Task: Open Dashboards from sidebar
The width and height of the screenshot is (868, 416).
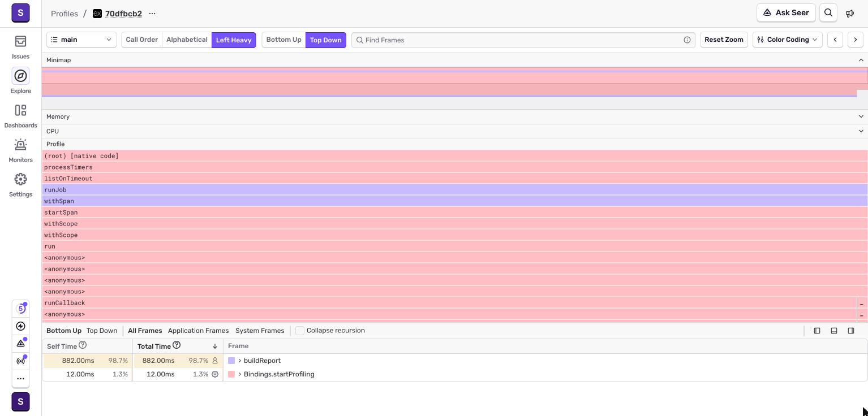Action: pyautogui.click(x=20, y=115)
